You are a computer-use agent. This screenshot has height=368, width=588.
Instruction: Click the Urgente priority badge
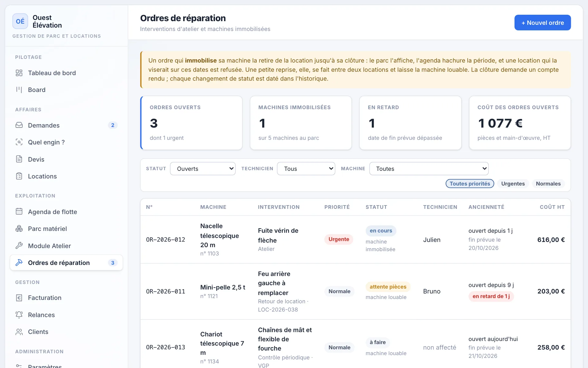pyautogui.click(x=339, y=239)
